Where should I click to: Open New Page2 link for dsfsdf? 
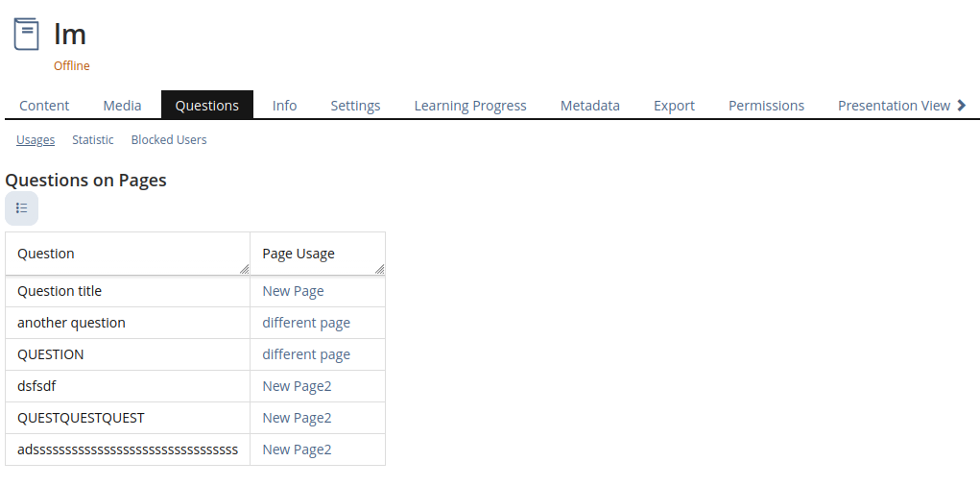[297, 386]
